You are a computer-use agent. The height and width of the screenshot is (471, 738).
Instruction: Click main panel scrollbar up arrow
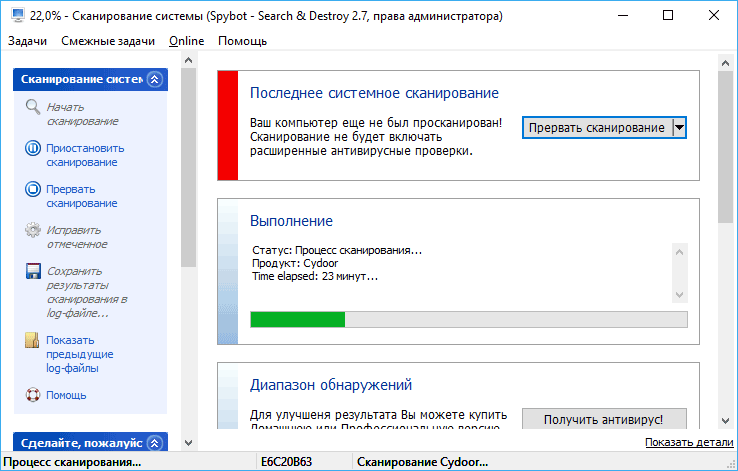click(725, 63)
